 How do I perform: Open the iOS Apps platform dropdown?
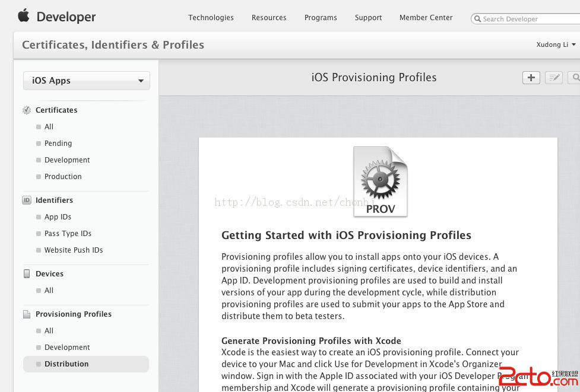(87, 81)
